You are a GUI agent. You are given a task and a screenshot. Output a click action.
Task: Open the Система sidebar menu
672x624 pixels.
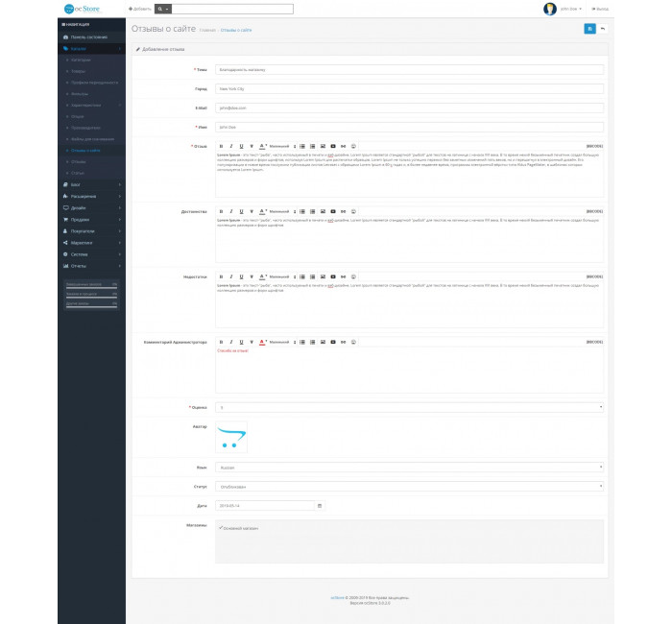coord(92,254)
